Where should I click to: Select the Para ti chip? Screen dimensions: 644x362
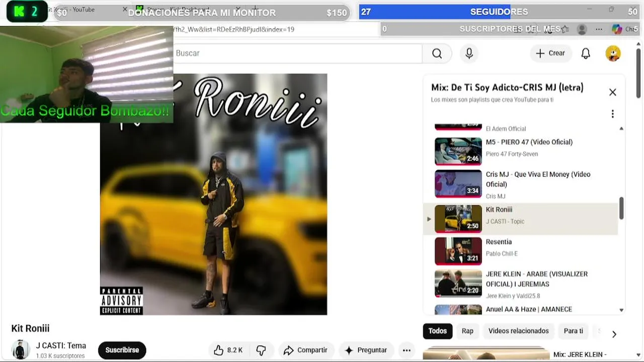point(573,331)
